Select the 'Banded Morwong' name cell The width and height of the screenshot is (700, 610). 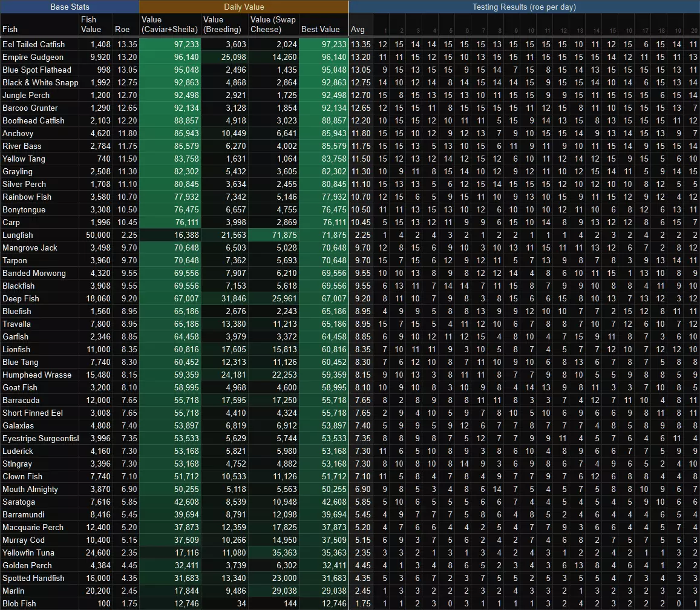(40, 274)
